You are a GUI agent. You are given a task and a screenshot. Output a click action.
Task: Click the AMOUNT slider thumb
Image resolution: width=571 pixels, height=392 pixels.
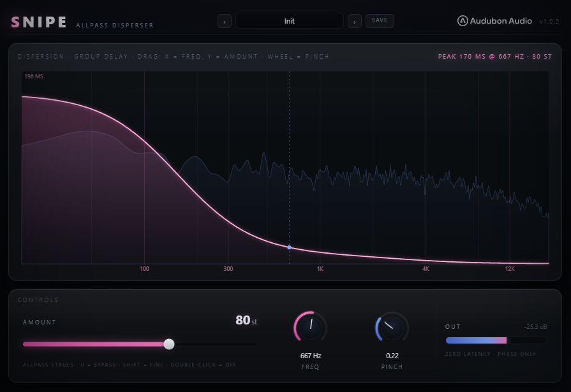coord(168,344)
